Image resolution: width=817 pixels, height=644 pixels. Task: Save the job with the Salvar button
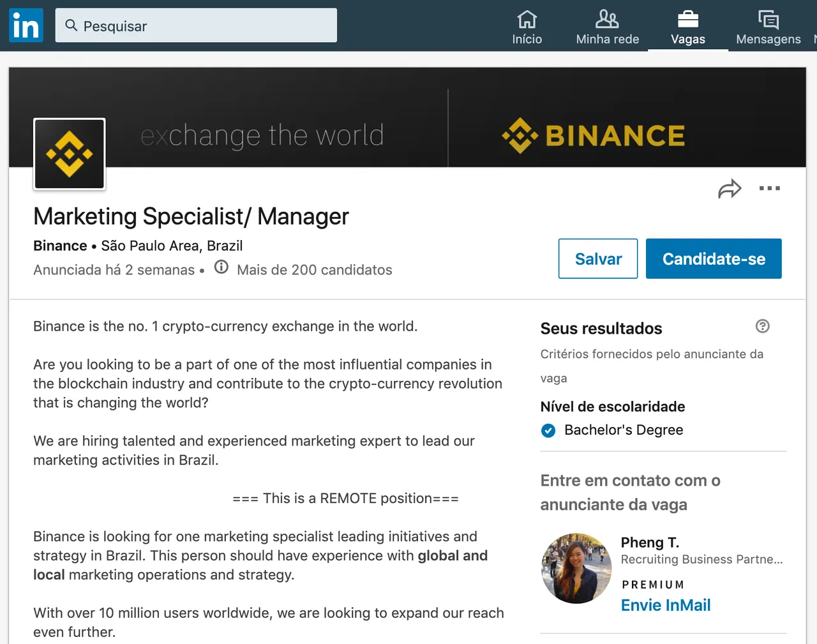point(597,258)
